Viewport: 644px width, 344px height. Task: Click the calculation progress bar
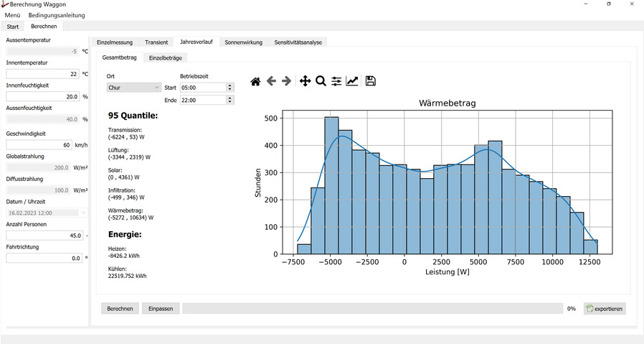[x=372, y=308]
